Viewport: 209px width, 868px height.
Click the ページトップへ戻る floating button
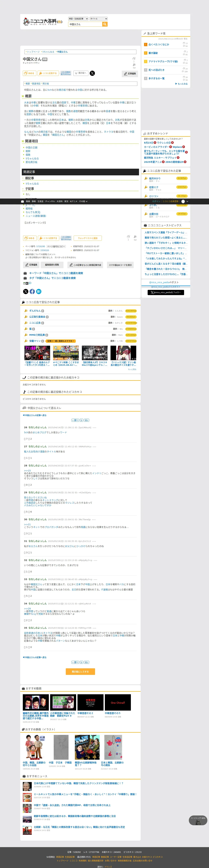[x=198, y=820]
